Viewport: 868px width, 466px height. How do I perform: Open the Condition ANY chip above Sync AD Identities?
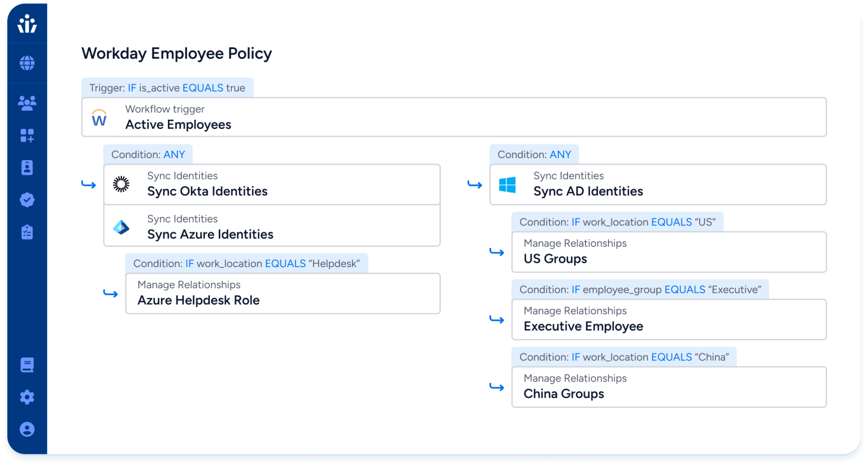pyautogui.click(x=534, y=154)
